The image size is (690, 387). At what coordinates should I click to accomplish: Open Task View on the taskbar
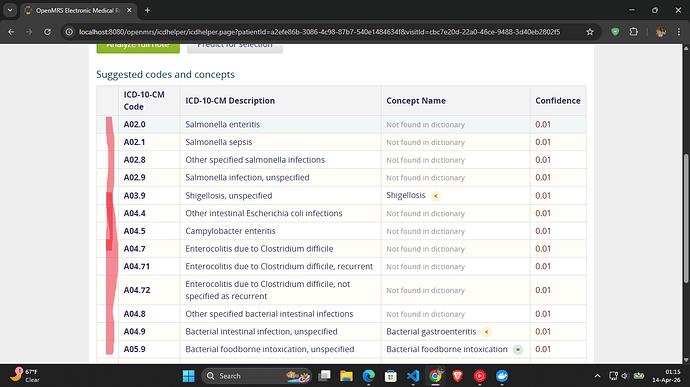(x=324, y=376)
